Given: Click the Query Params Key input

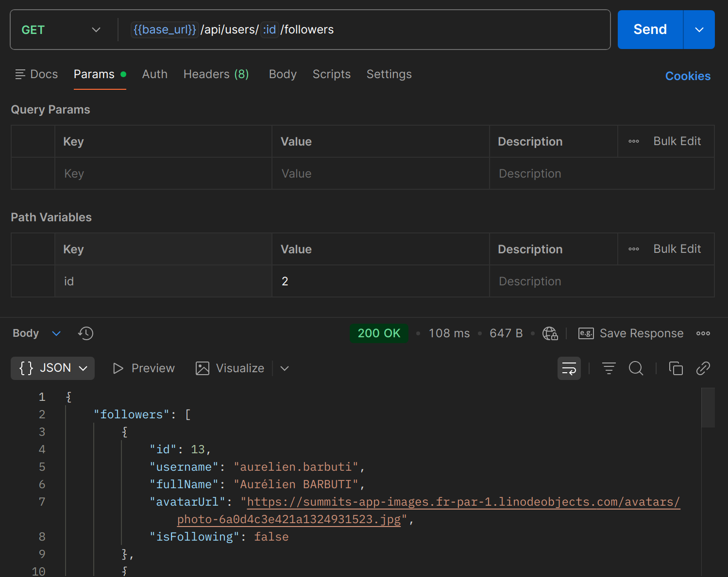Looking at the screenshot, I should 163,174.
